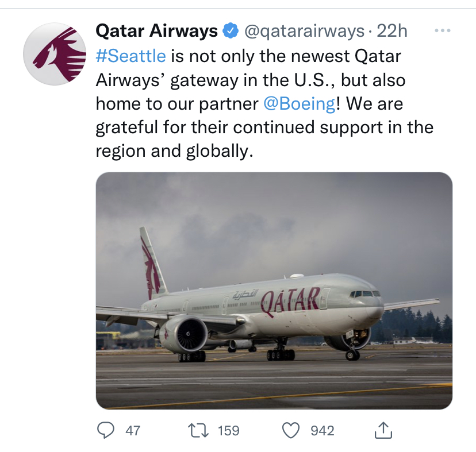Open the share tweet icon
Image resolution: width=476 pixels, height=452 pixels.
pyautogui.click(x=383, y=430)
